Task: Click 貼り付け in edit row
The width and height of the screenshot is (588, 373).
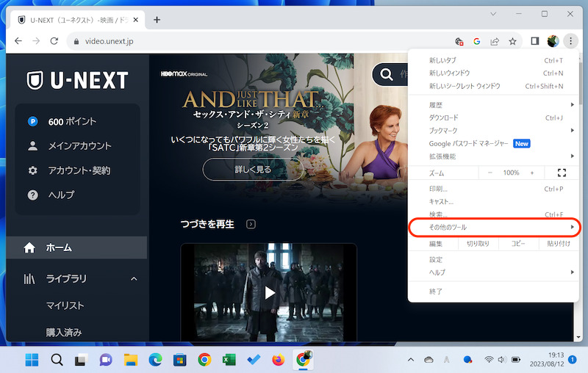Action: [x=559, y=244]
